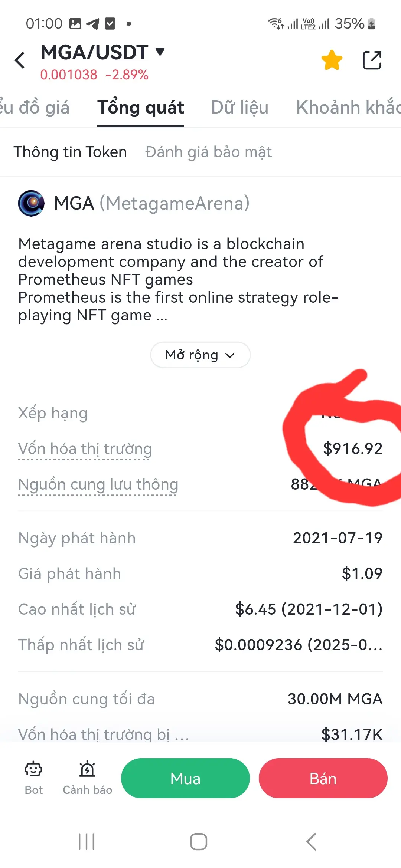Switch to the Biểu đồ giá tab

(x=35, y=107)
